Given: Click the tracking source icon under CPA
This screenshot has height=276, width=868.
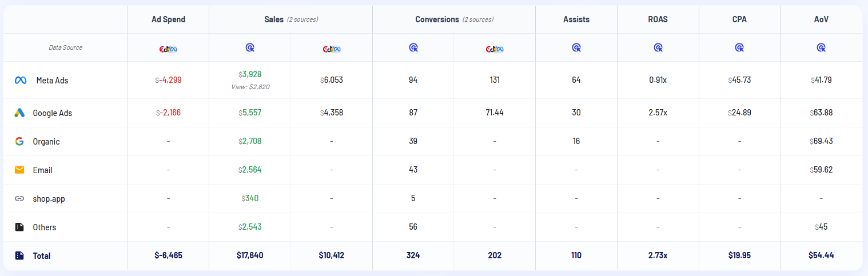Looking at the screenshot, I should click(x=739, y=48).
